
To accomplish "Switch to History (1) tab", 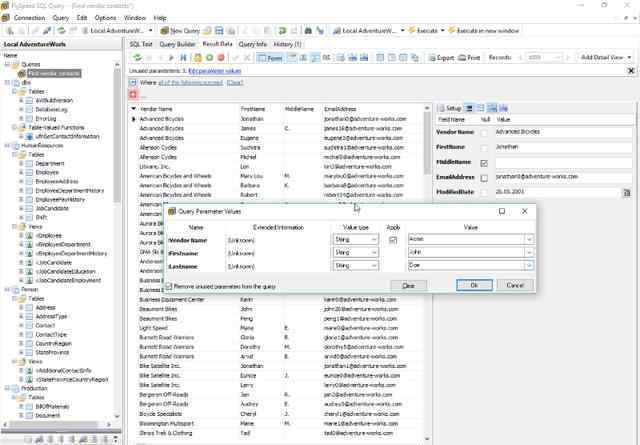I will 287,44.
